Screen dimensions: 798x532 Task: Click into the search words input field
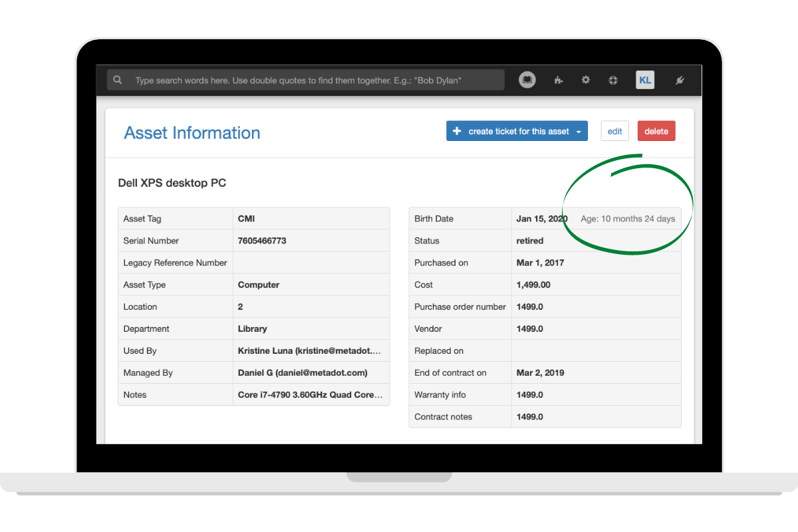pyautogui.click(x=313, y=80)
